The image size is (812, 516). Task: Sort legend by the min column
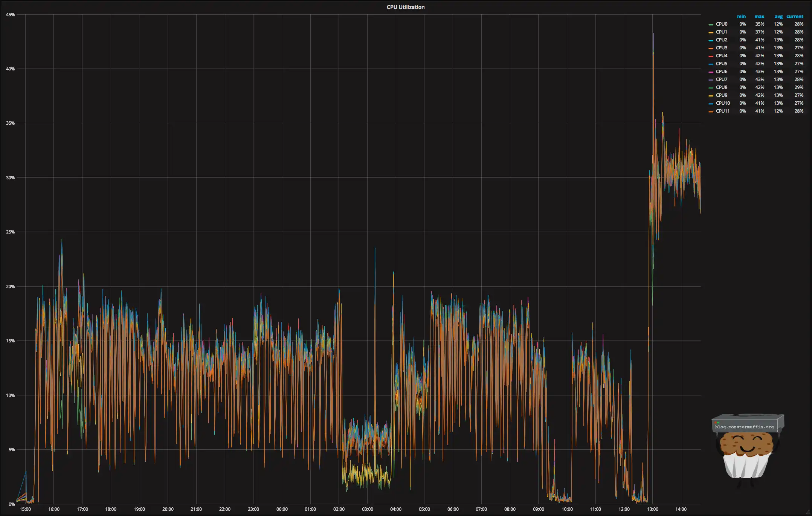point(741,17)
